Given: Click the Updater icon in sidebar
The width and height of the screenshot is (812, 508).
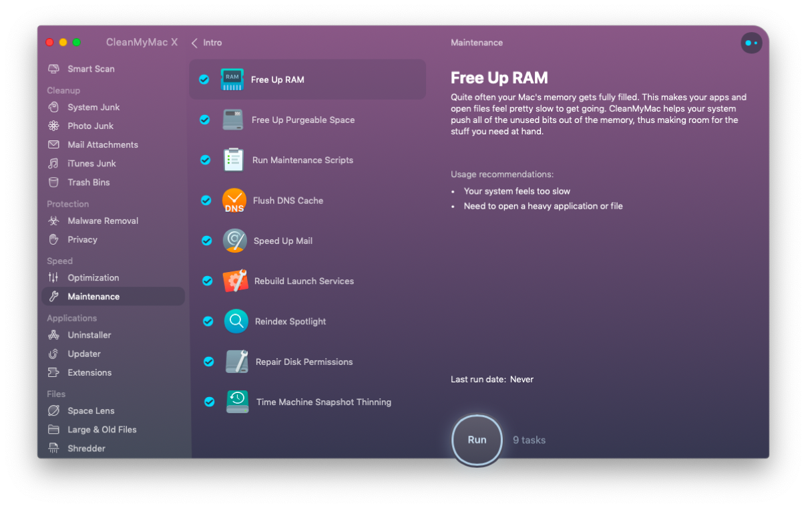Looking at the screenshot, I should pyautogui.click(x=54, y=354).
